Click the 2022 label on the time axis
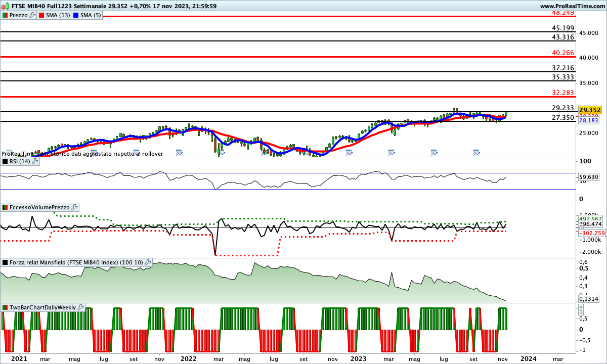The height and width of the screenshot is (364, 607). (x=189, y=358)
